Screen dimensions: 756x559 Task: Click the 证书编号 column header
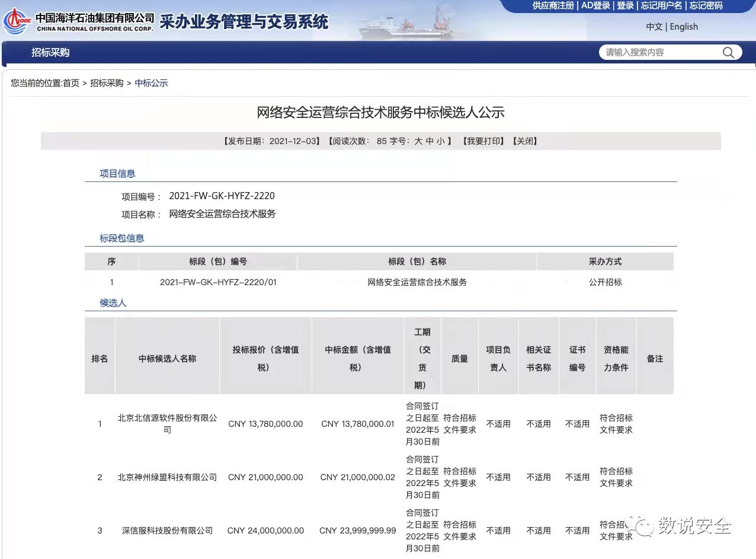[x=577, y=359]
